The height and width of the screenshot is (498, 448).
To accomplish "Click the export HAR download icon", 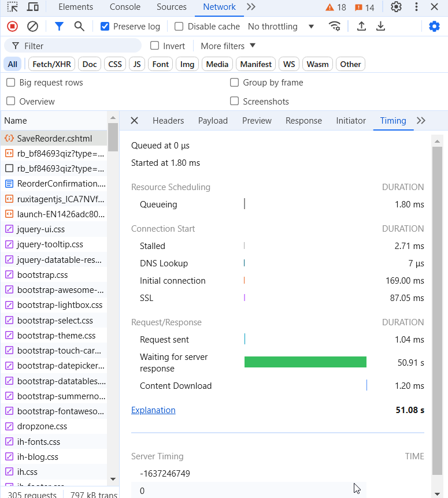I will [380, 27].
